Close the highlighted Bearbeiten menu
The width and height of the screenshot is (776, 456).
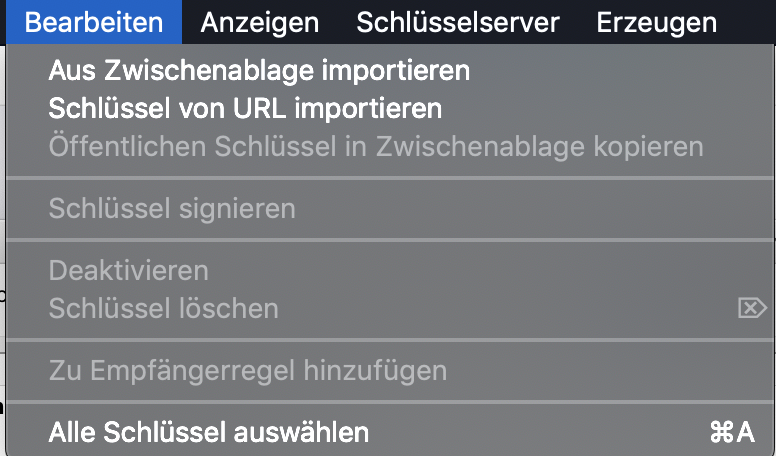click(94, 22)
